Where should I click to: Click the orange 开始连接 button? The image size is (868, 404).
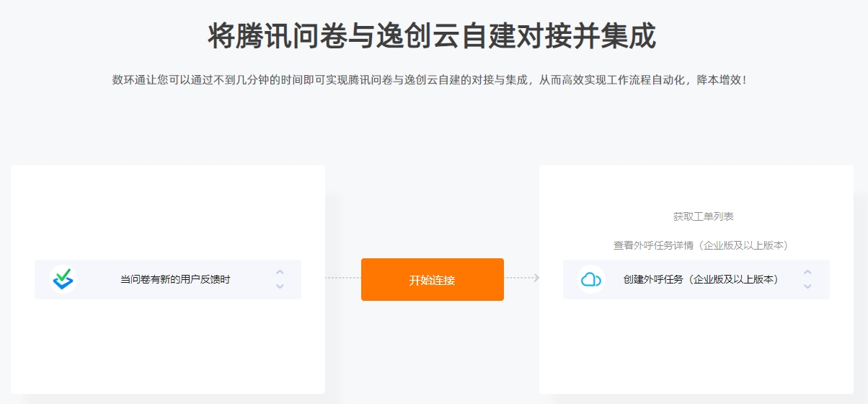[x=433, y=279]
